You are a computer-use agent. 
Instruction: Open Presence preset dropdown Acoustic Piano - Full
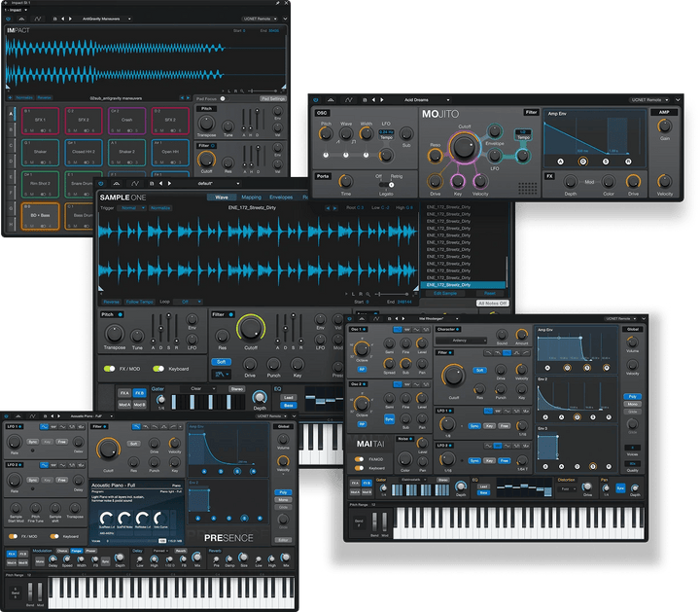pyautogui.click(x=91, y=416)
